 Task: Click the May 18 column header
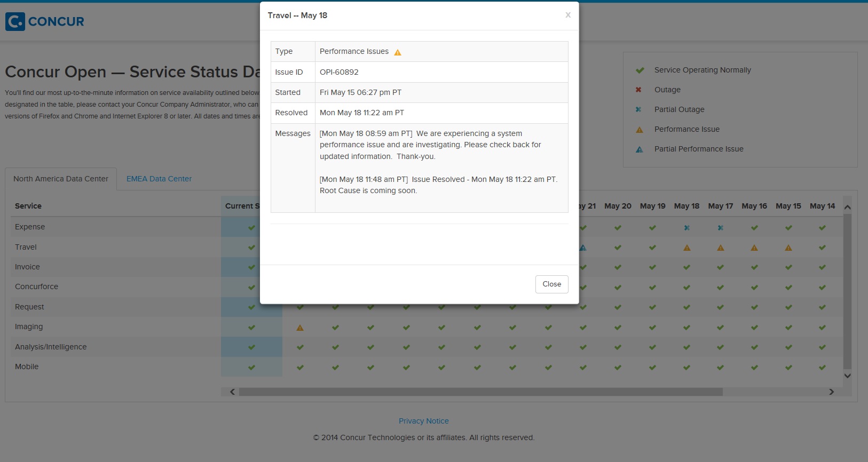pyautogui.click(x=686, y=206)
